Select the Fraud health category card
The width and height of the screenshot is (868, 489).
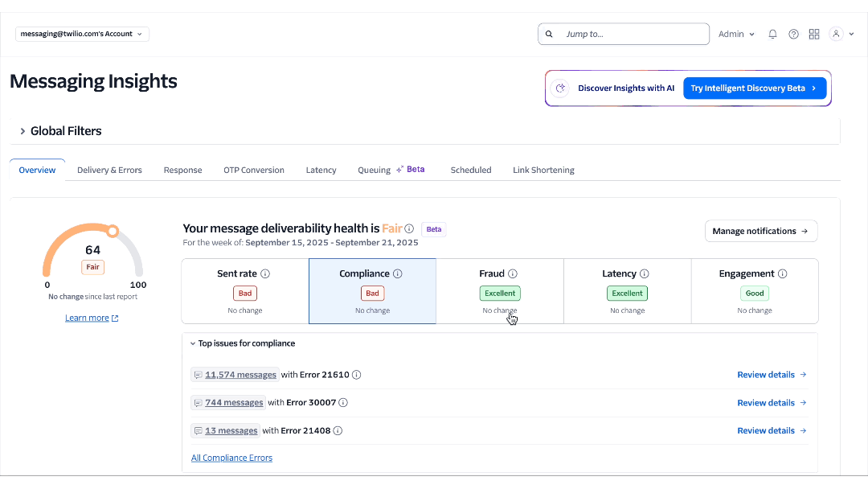[499, 291]
